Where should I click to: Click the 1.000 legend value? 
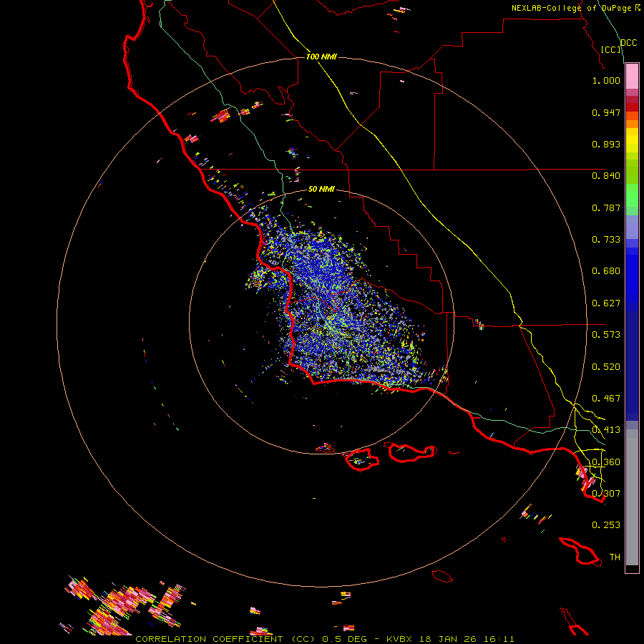(x=606, y=80)
